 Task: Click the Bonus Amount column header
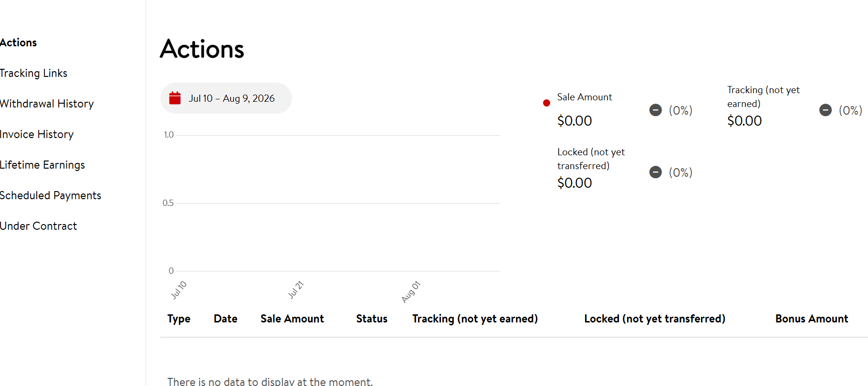click(812, 319)
